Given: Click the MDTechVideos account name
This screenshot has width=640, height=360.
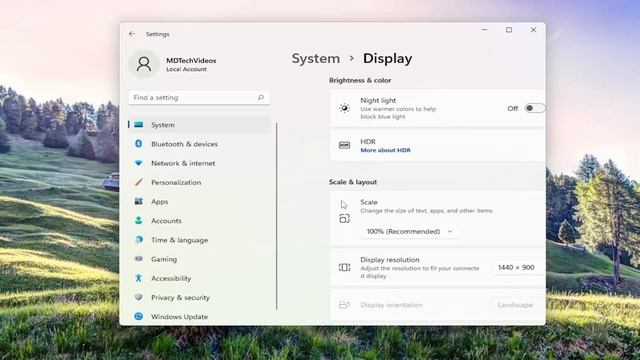Looking at the screenshot, I should click(x=191, y=60).
